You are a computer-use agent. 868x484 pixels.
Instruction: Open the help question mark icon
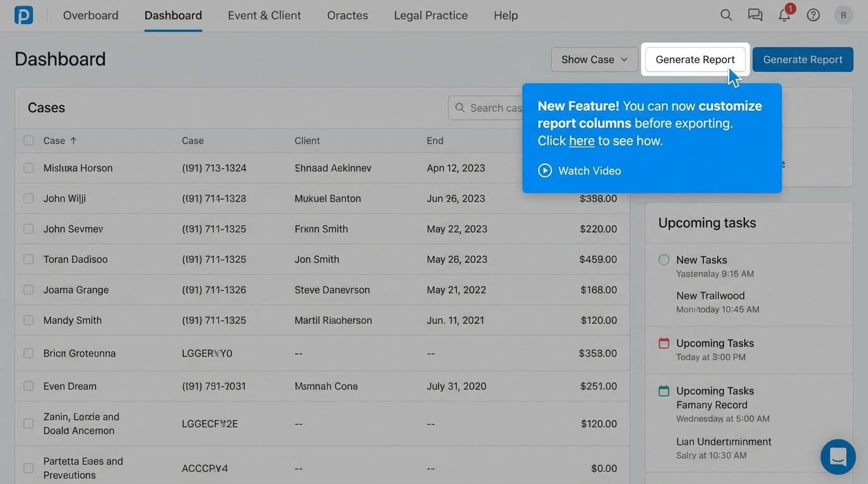[812, 14]
